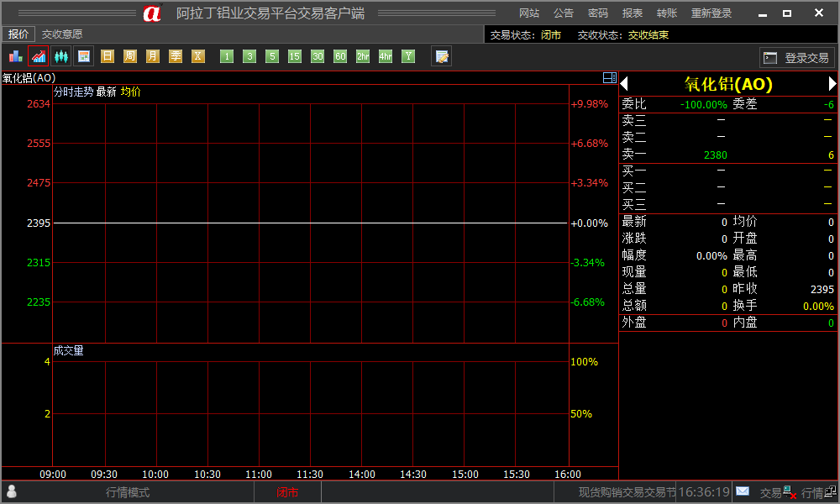Click the 交收结束 delivery status text
This screenshot has width=840, height=504.
tap(648, 34)
